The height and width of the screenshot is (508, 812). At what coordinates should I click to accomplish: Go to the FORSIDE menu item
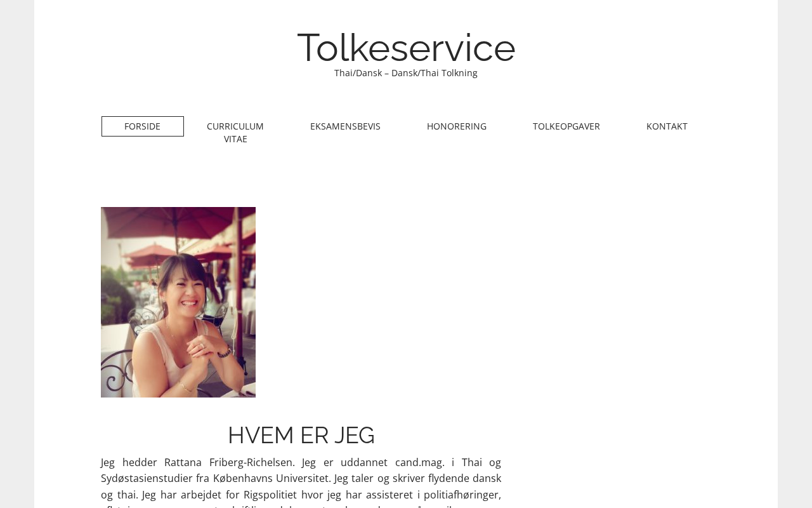point(143,126)
